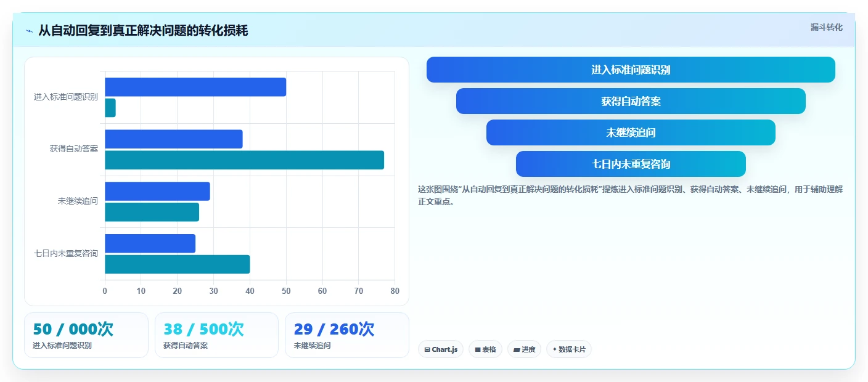The height and width of the screenshot is (382, 868).
Task: Click the blue bar for 七日内未重复咨询
Action: pos(150,243)
